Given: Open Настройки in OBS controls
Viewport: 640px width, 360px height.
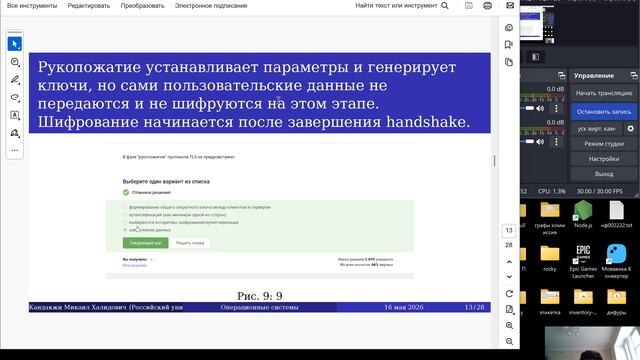Looking at the screenshot, I should click(x=604, y=159).
